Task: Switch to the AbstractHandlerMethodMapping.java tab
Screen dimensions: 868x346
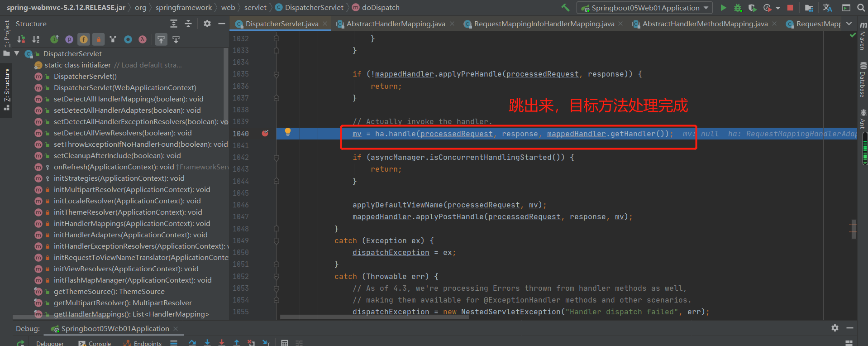Action: coord(705,24)
